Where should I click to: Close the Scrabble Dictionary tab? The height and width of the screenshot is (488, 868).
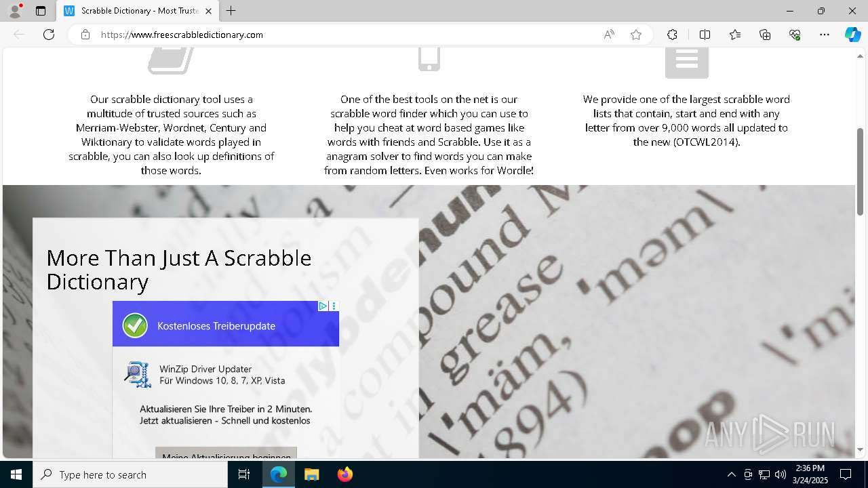pos(208,11)
